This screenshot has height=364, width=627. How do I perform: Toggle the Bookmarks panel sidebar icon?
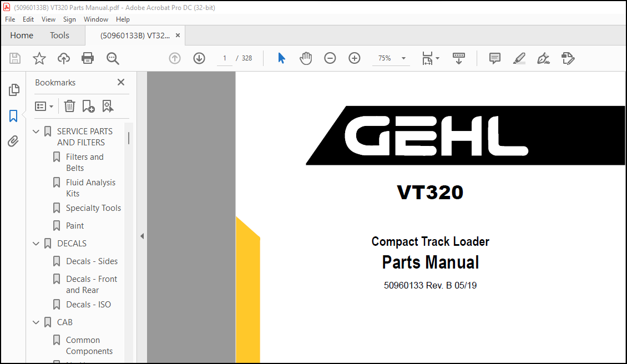coord(13,116)
